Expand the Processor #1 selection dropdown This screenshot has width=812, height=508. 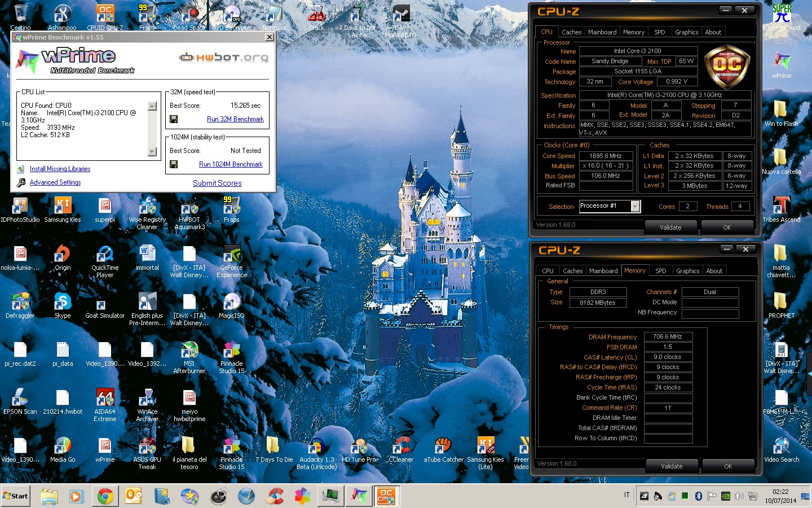tap(636, 207)
